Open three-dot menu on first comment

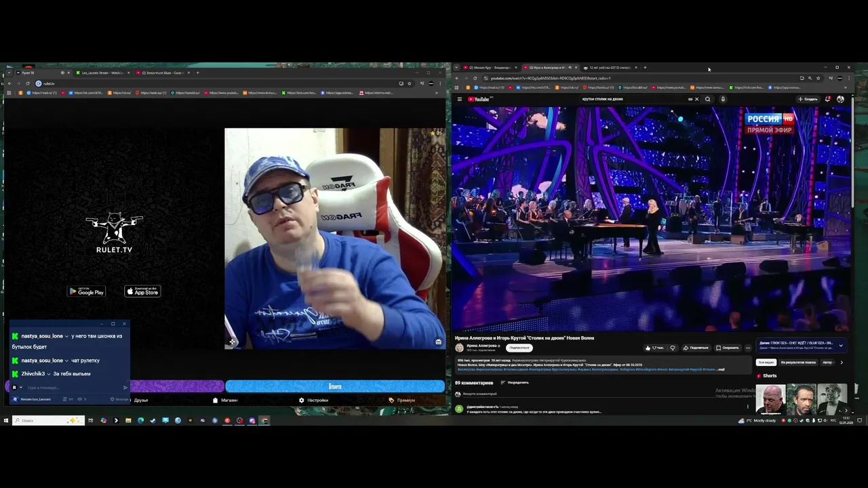point(747,407)
